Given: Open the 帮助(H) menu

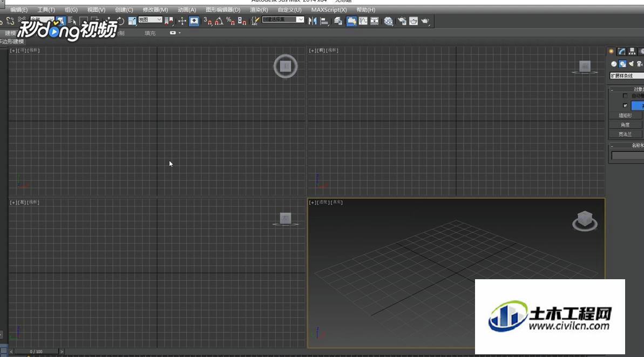Looking at the screenshot, I should click(366, 10).
